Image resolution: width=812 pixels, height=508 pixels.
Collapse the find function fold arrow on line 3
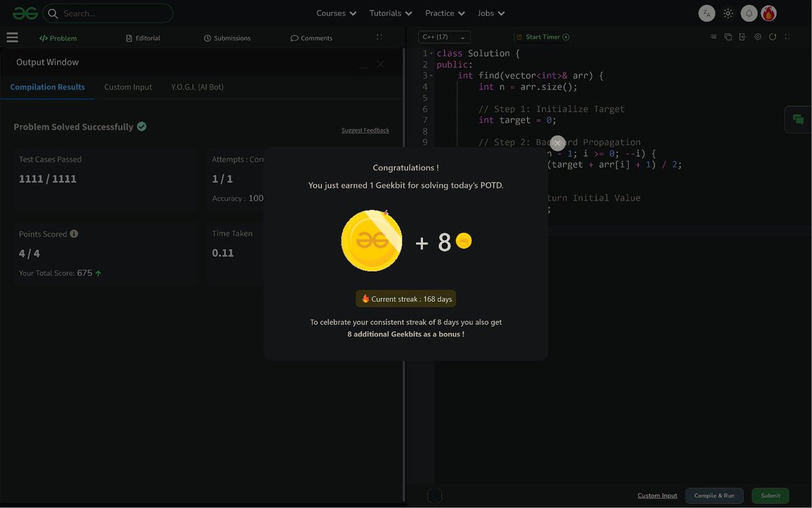pyautogui.click(x=431, y=76)
